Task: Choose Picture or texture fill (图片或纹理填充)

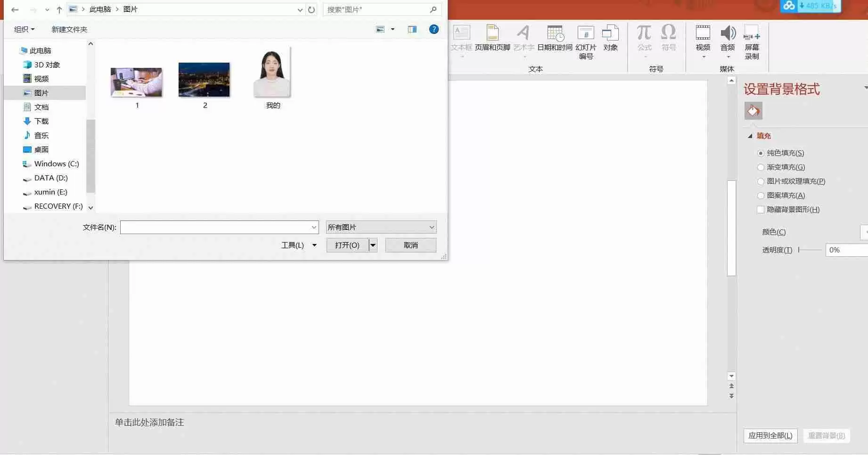Action: (760, 181)
